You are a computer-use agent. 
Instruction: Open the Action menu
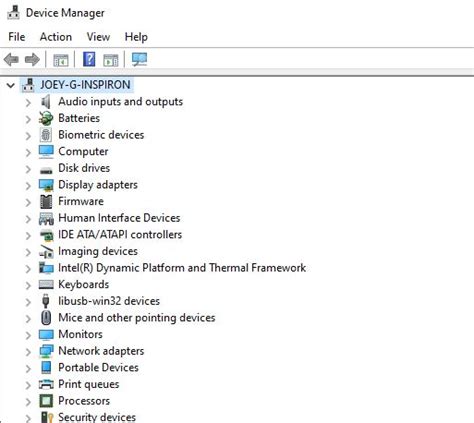(x=56, y=37)
